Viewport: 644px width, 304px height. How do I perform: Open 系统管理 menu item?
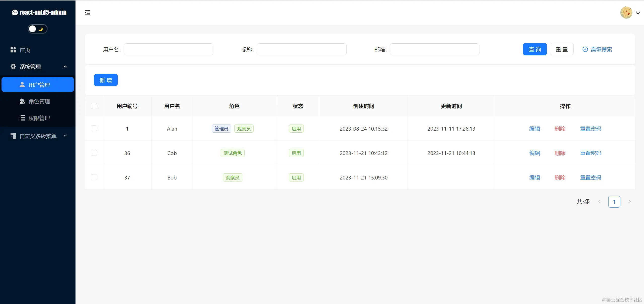point(38,67)
